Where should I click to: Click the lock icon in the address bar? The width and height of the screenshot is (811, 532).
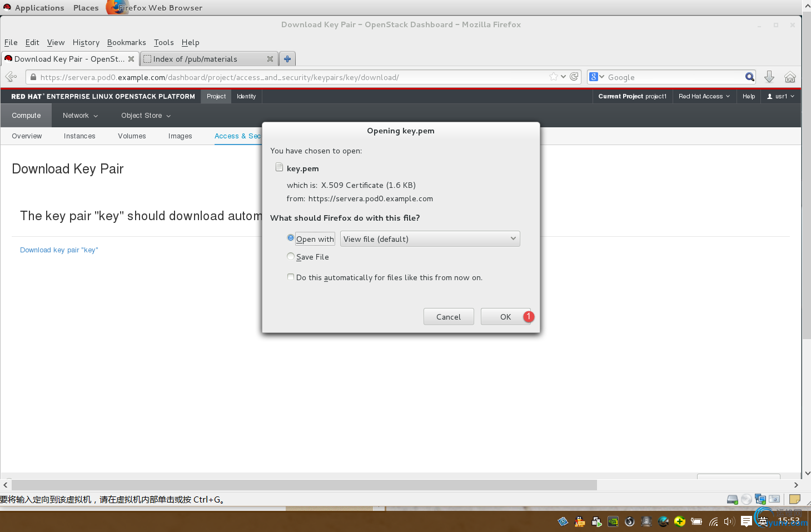[33, 77]
